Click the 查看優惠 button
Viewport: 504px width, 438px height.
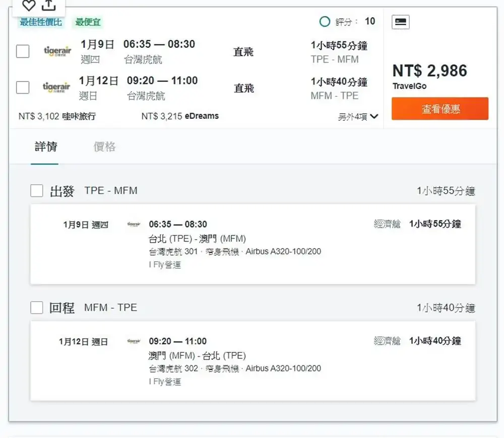[440, 109]
